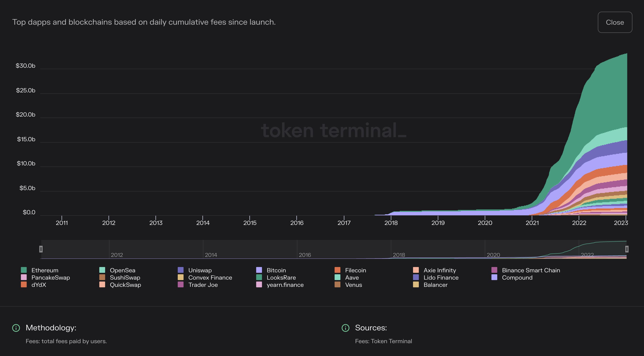Image resolution: width=644 pixels, height=356 pixels.
Task: Click the LooksRare legend swatch
Action: pyautogui.click(x=259, y=277)
